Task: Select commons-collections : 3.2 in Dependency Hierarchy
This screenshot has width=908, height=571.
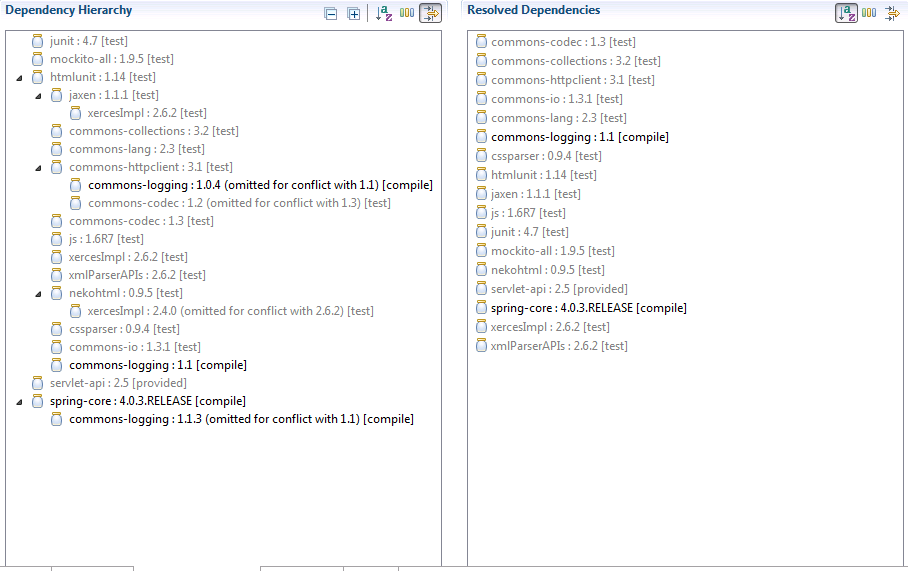Action: pyautogui.click(x=153, y=131)
